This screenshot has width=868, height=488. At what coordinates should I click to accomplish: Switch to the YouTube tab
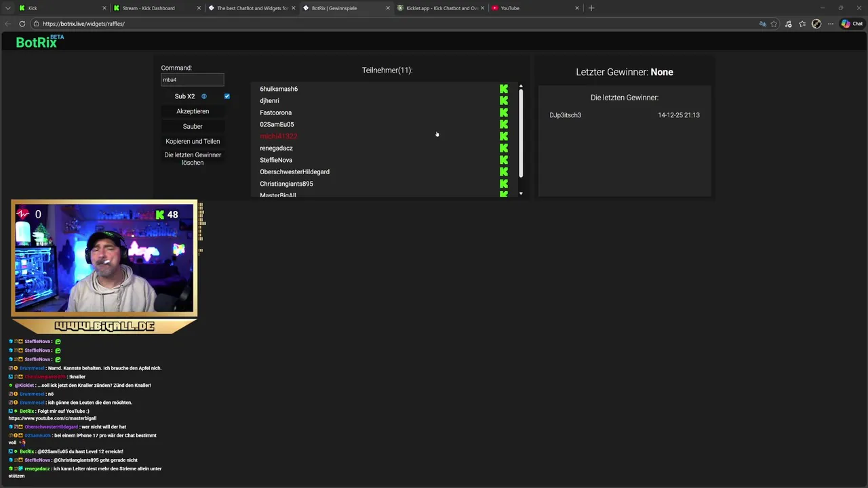[534, 8]
